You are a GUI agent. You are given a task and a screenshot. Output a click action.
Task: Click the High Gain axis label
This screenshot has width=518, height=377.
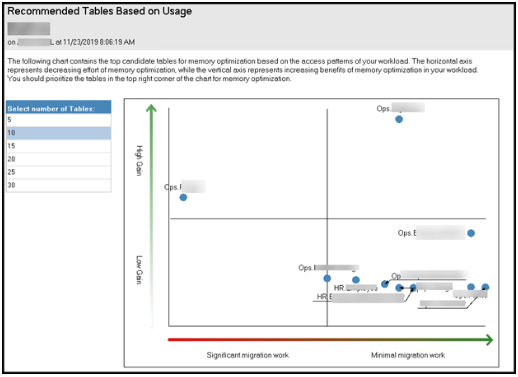point(139,160)
